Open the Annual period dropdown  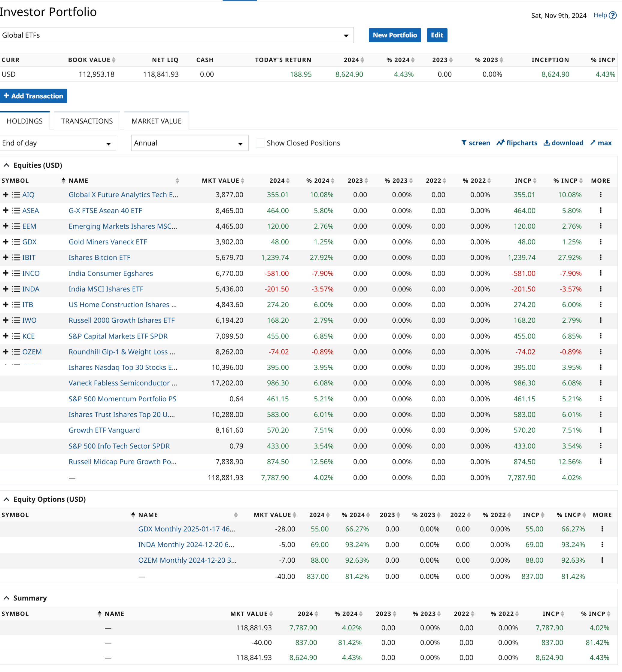189,143
